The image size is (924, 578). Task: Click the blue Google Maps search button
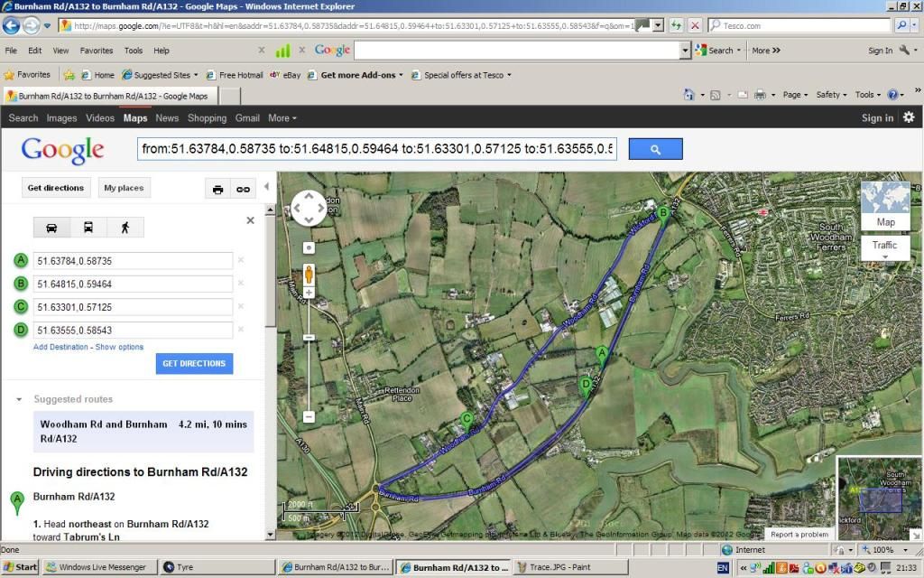click(655, 149)
